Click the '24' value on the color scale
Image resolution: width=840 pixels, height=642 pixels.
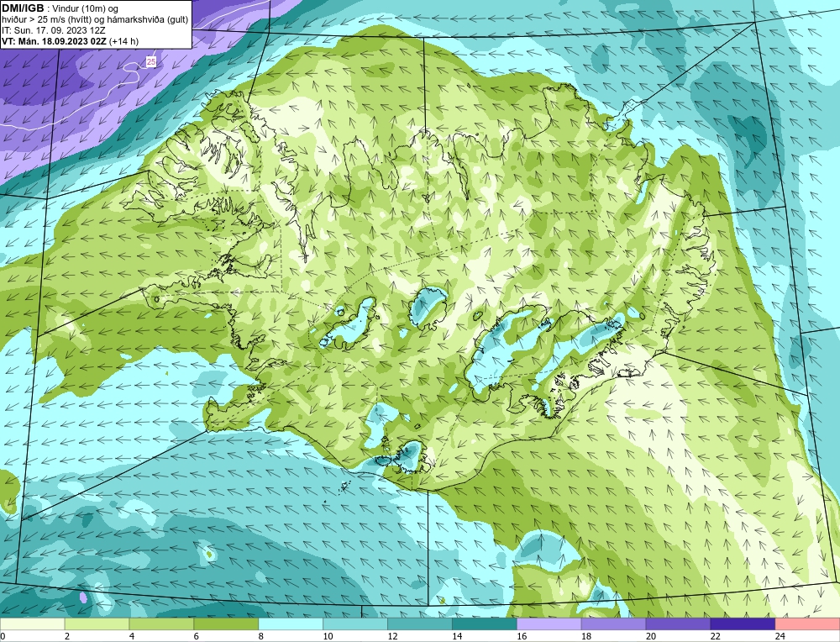coord(780,636)
